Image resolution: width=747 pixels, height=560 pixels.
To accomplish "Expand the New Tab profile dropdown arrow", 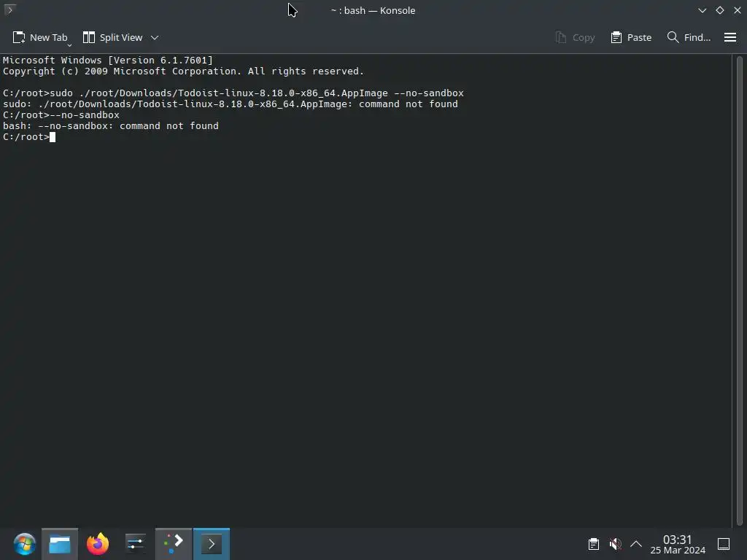I will point(69,45).
